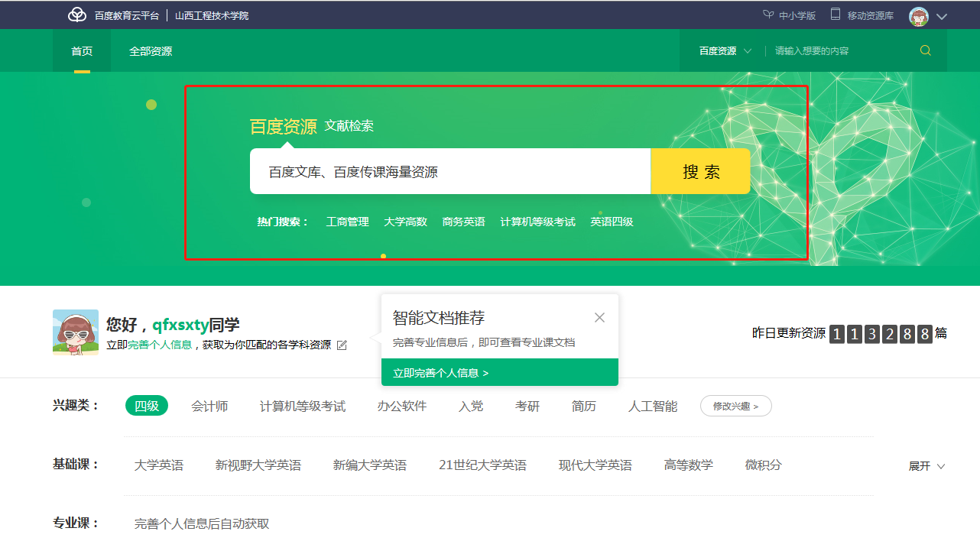
Task: Expand the account dropdown arrow beside avatar
Action: pyautogui.click(x=941, y=16)
